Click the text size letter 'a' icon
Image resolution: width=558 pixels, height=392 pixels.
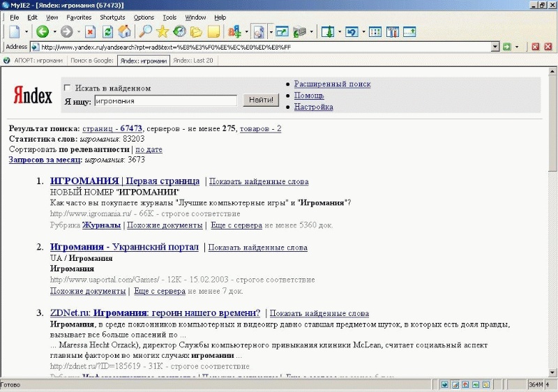234,32
